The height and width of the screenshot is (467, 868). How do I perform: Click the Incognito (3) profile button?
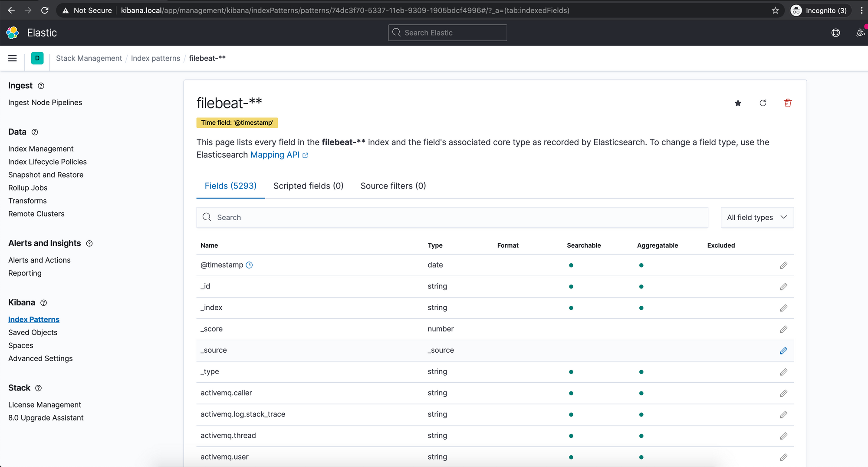pyautogui.click(x=819, y=10)
